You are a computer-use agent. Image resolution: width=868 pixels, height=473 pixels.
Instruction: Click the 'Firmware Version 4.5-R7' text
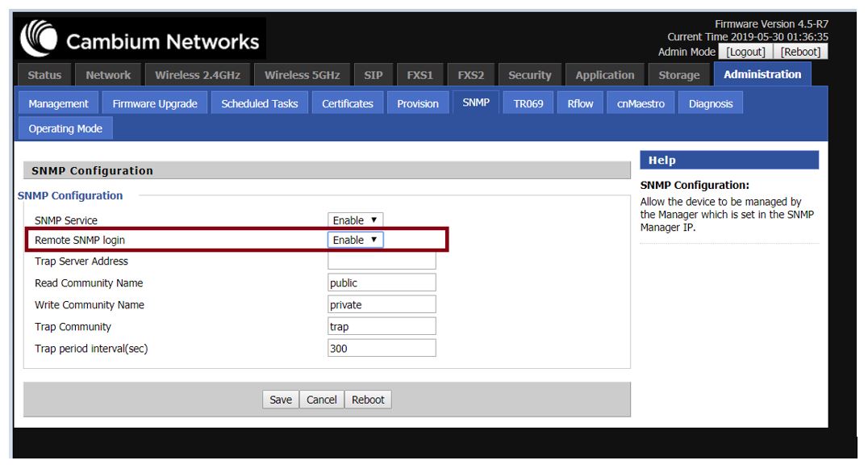[771, 24]
